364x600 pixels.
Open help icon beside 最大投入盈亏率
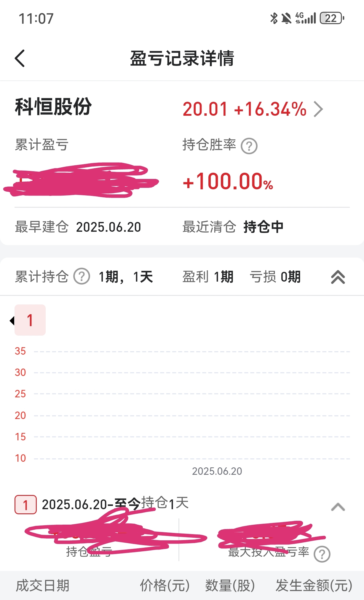(x=322, y=554)
